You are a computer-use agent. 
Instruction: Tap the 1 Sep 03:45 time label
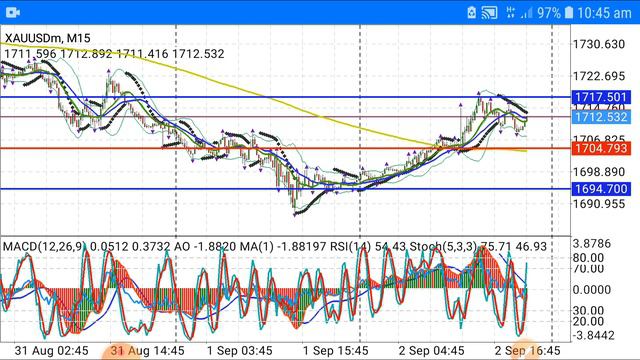click(x=240, y=351)
